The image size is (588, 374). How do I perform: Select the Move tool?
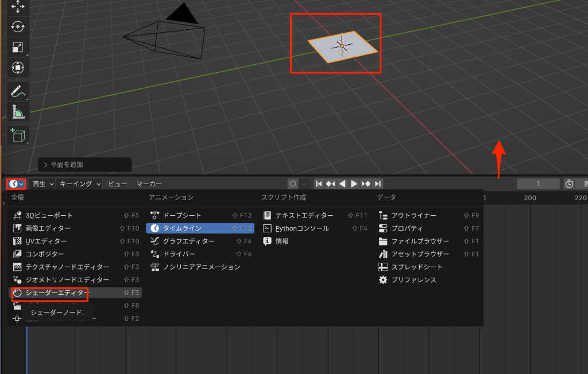[18, 6]
